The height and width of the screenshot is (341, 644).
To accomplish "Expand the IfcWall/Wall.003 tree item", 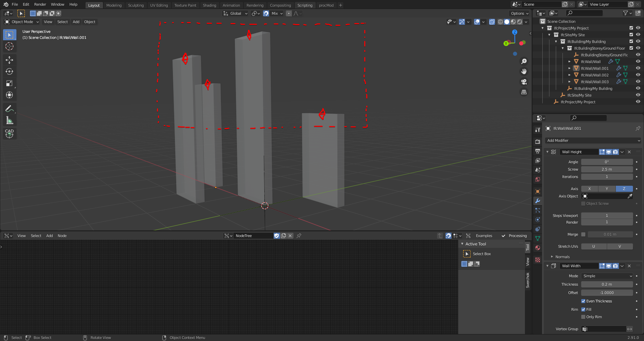I will (x=570, y=82).
